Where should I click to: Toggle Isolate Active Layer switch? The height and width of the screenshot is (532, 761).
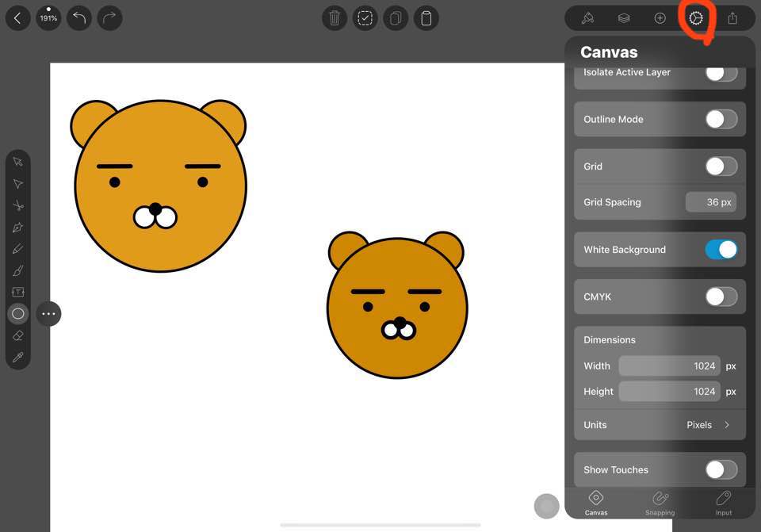(x=721, y=73)
